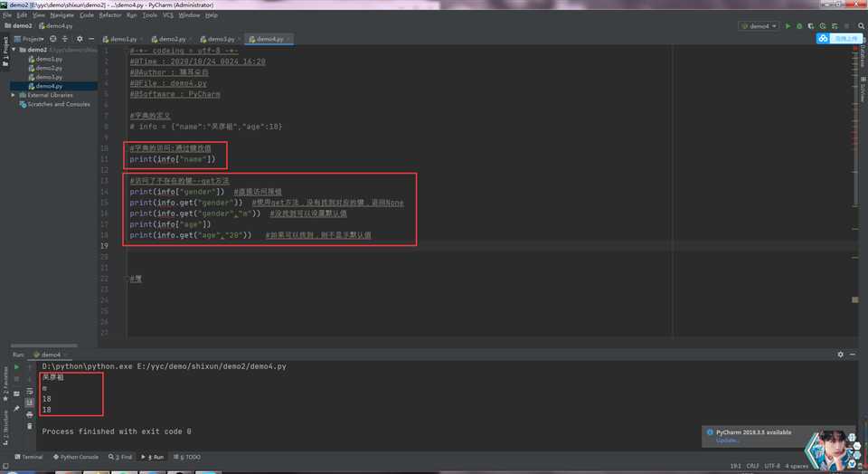
Task: Open the File menu
Action: [x=7, y=15]
